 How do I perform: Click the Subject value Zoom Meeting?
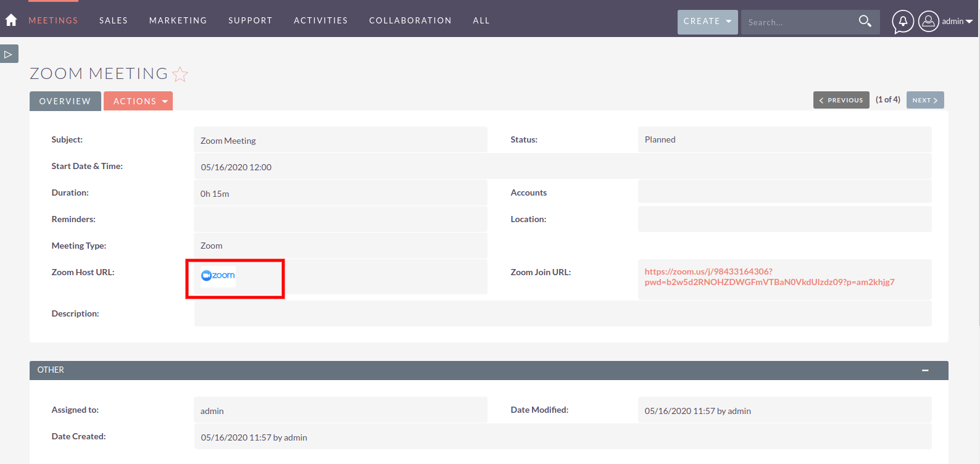228,141
